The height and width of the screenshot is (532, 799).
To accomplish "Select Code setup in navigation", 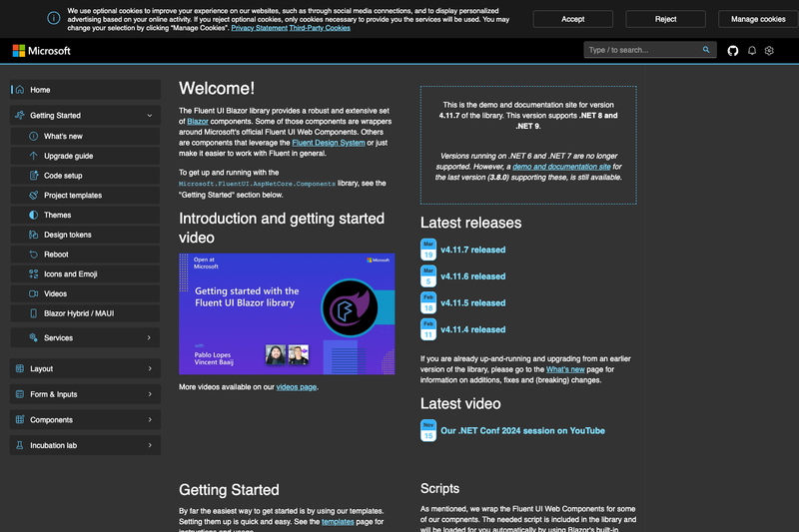I will click(85, 175).
